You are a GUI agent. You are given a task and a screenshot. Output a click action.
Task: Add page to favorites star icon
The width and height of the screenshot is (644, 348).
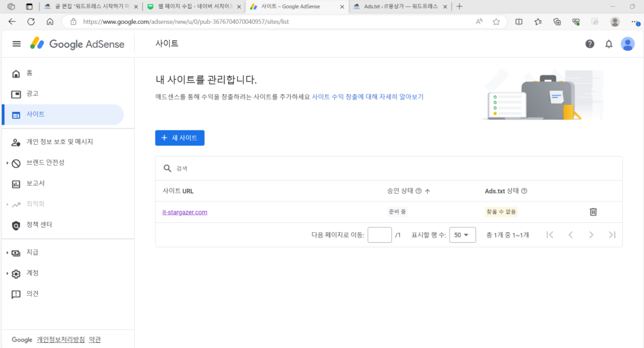[496, 22]
